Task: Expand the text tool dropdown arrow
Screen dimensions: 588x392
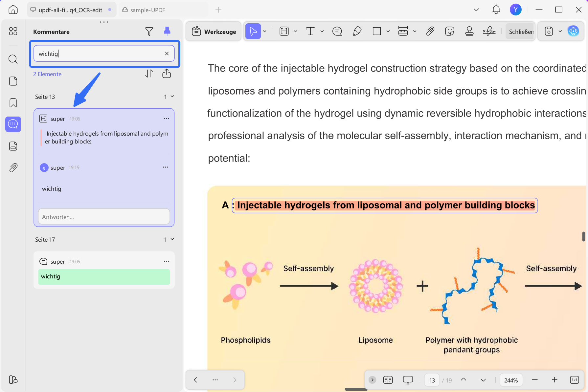Action: coord(322,32)
